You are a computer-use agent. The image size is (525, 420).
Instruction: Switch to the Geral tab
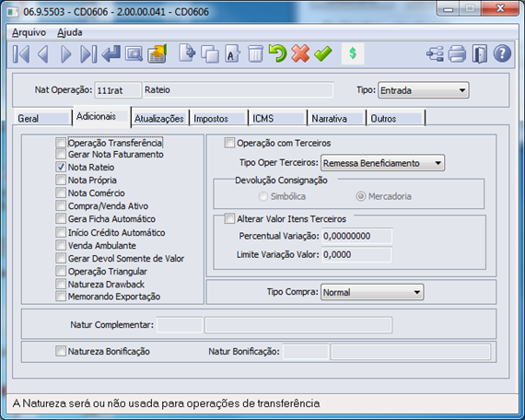pos(43,118)
